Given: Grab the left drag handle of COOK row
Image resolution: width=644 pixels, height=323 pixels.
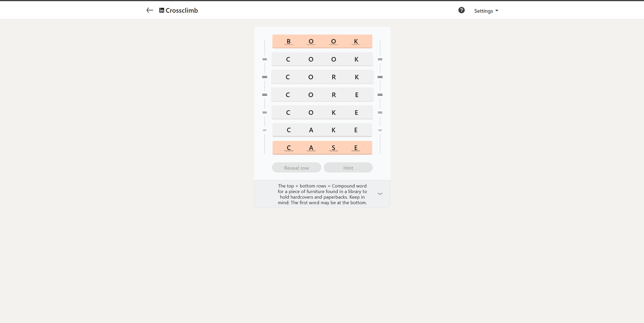Looking at the screenshot, I should (x=264, y=60).
